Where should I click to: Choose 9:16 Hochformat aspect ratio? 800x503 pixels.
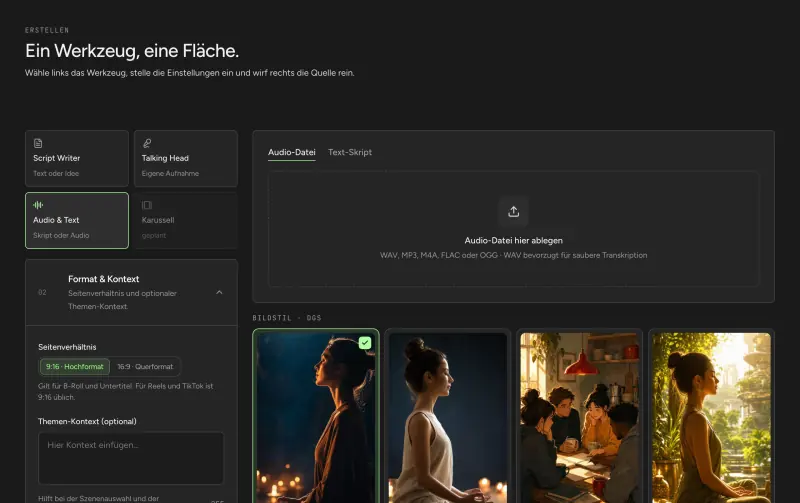coord(74,366)
